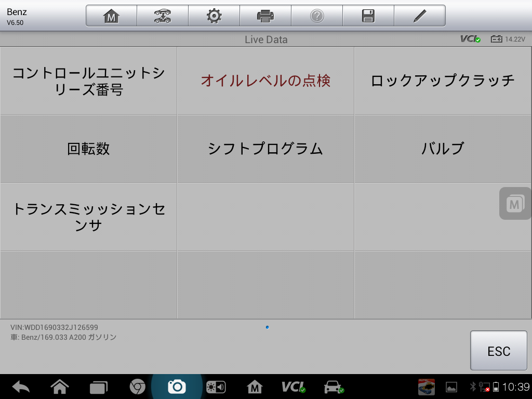Screen dimensions: 532x399
Task: Select 回転数 item
Action: pyautogui.click(x=88, y=149)
